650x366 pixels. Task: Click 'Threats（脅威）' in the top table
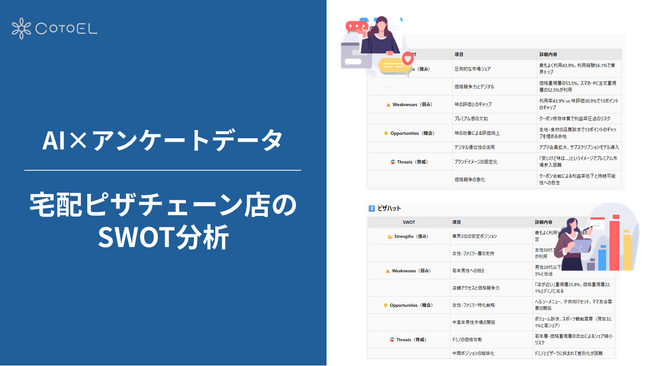[x=412, y=162]
